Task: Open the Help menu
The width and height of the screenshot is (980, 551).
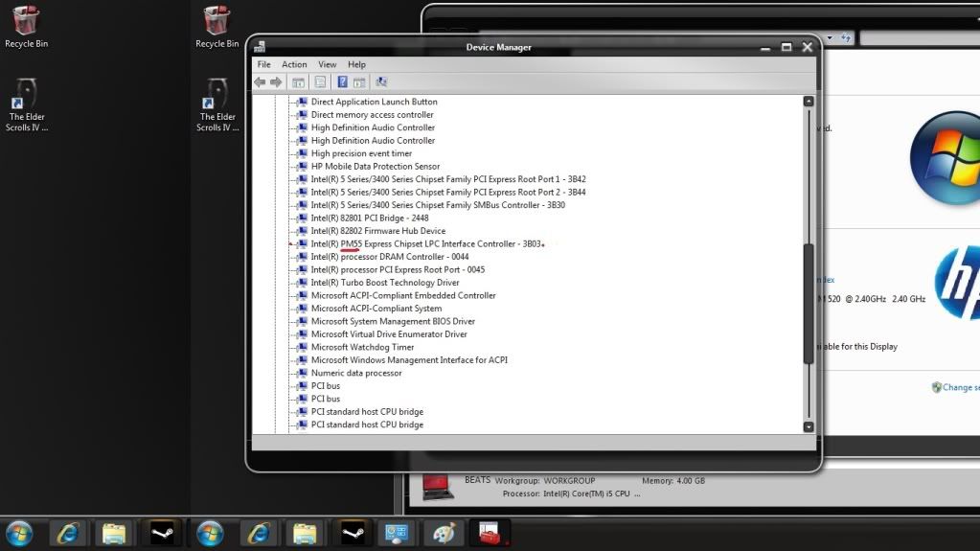Action: [356, 64]
